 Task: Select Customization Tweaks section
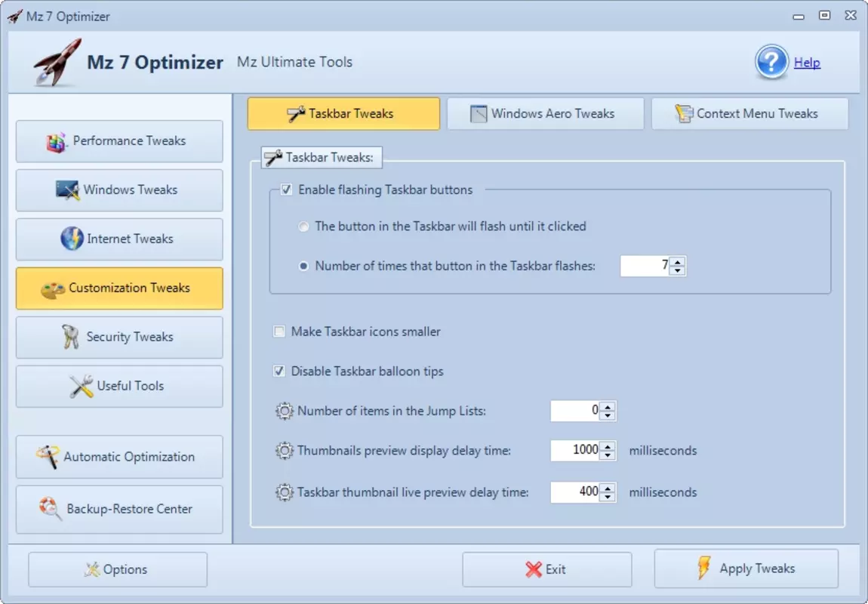pyautogui.click(x=119, y=288)
